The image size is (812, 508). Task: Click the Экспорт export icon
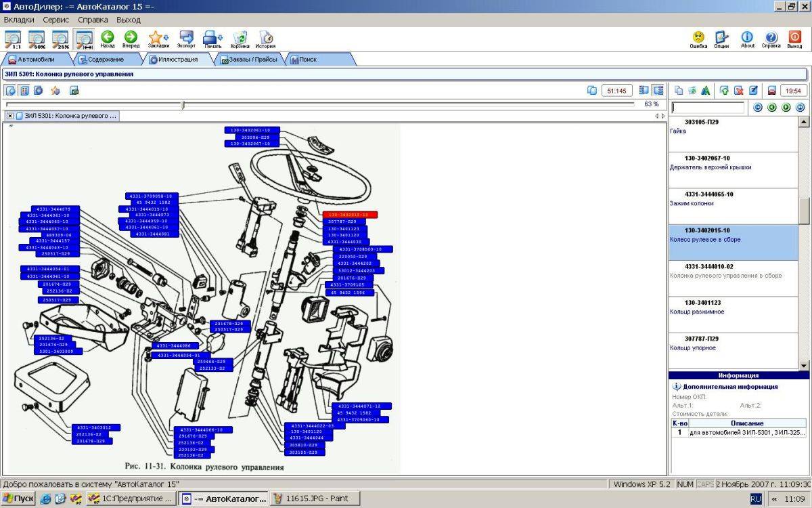(x=186, y=39)
